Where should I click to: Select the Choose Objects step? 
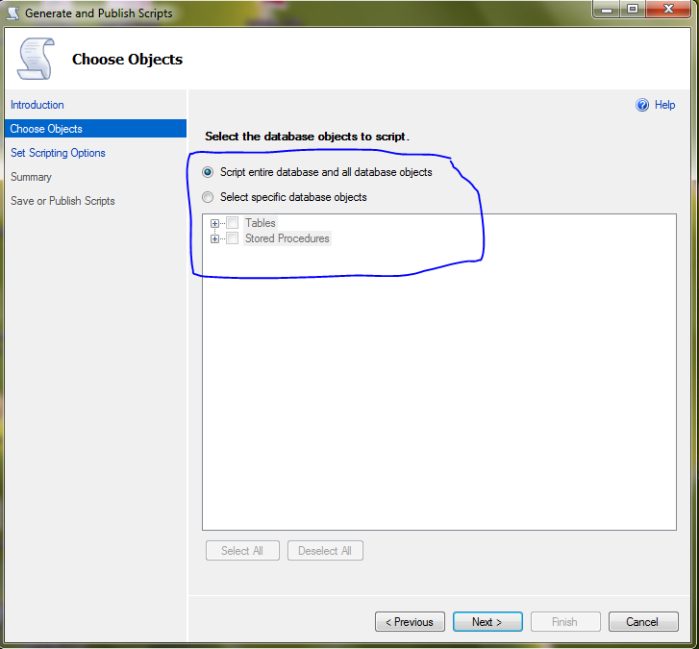tap(46, 129)
